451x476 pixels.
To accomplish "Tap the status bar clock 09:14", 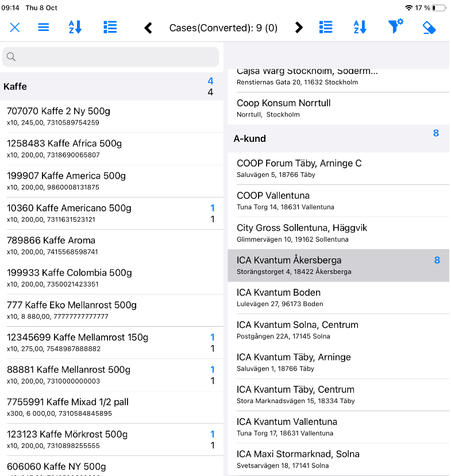I will 10,8.
